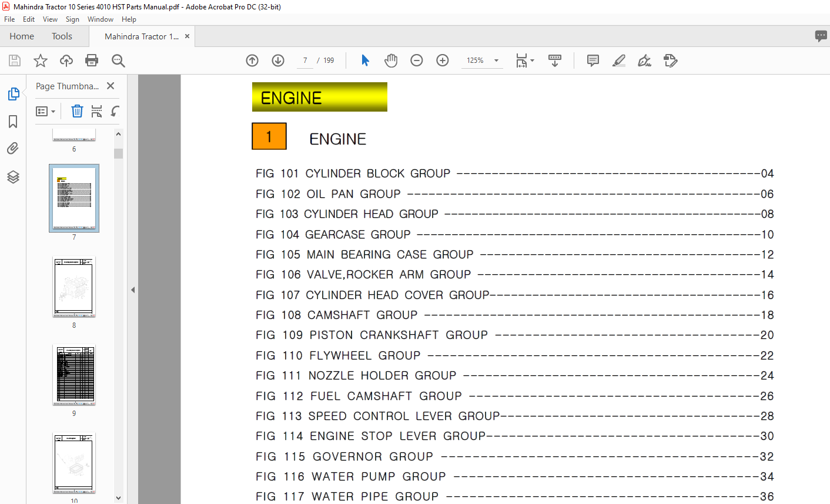Open the chat notification icon at top right
This screenshot has height=504, width=830.
(x=821, y=36)
